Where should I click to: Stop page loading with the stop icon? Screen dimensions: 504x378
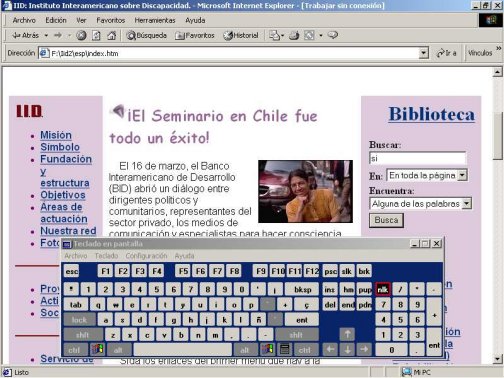point(81,35)
